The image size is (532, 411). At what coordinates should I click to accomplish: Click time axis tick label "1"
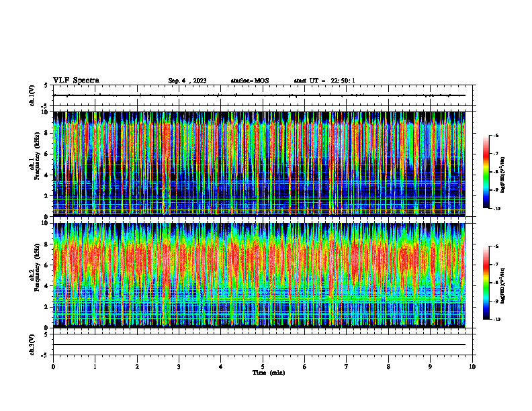click(x=95, y=367)
